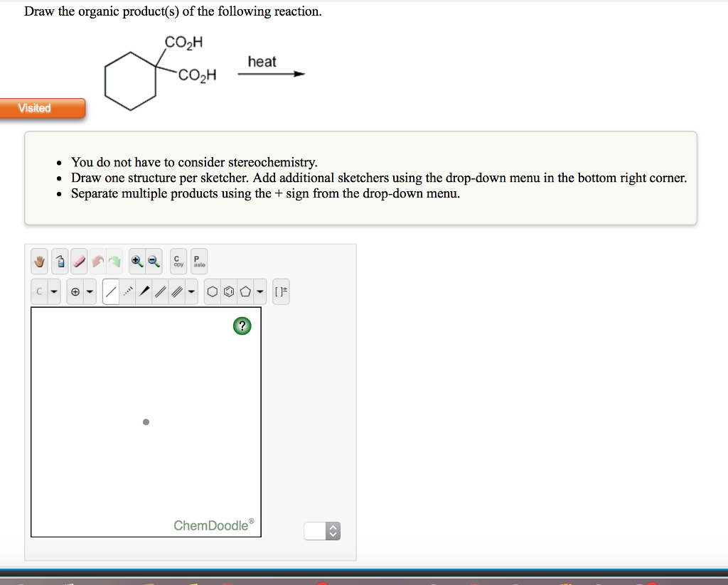Click the undo arrow icon
728x585 pixels.
97,262
